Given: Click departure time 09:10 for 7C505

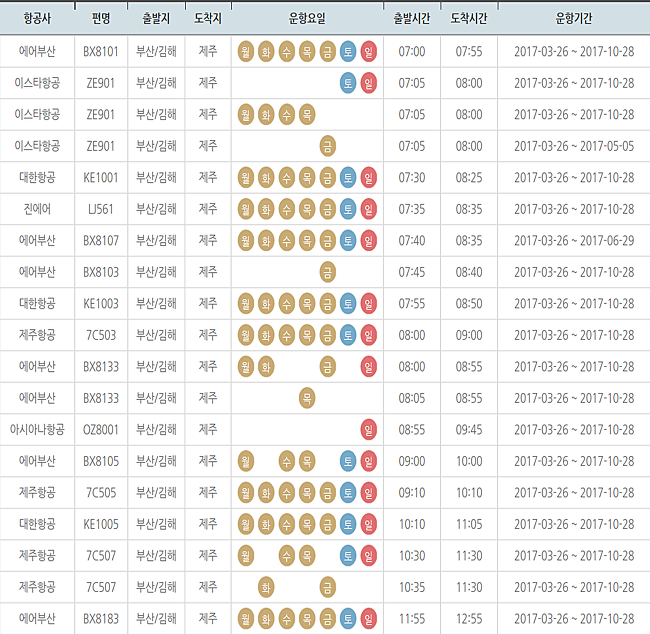Looking at the screenshot, I should (x=412, y=493).
